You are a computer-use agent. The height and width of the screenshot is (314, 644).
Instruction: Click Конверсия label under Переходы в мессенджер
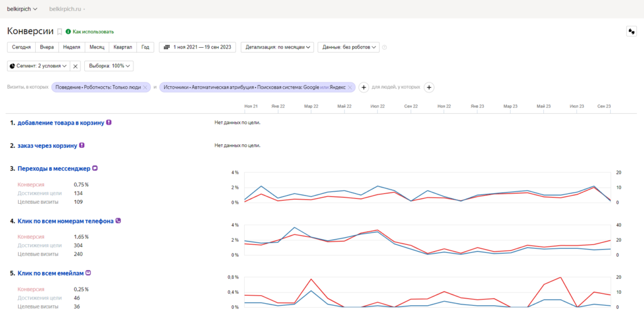(31, 184)
